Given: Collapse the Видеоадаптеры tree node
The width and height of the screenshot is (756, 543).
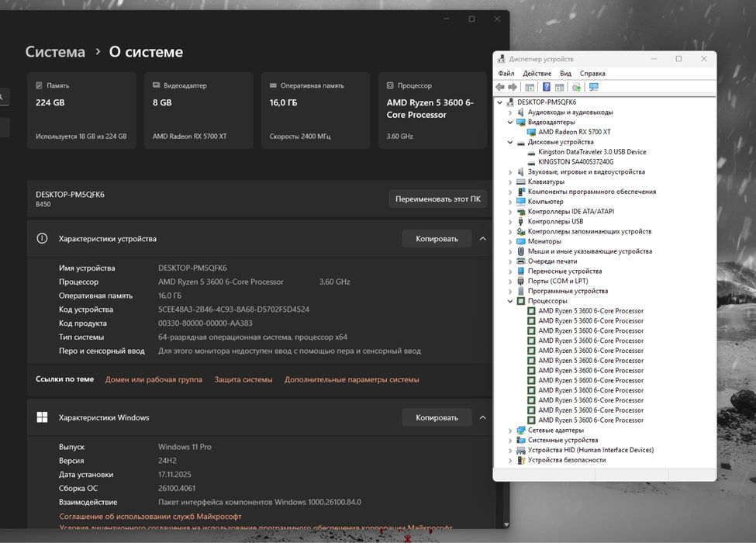Looking at the screenshot, I should tap(510, 122).
